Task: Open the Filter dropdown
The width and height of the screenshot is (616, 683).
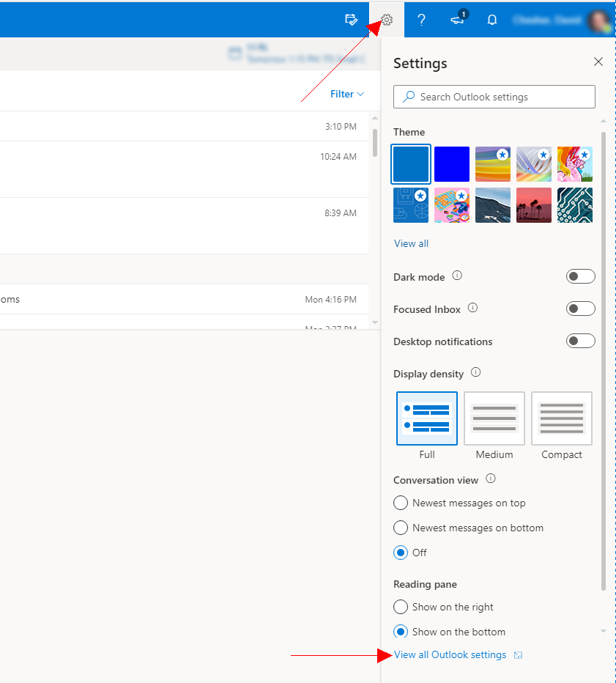Action: (x=346, y=94)
